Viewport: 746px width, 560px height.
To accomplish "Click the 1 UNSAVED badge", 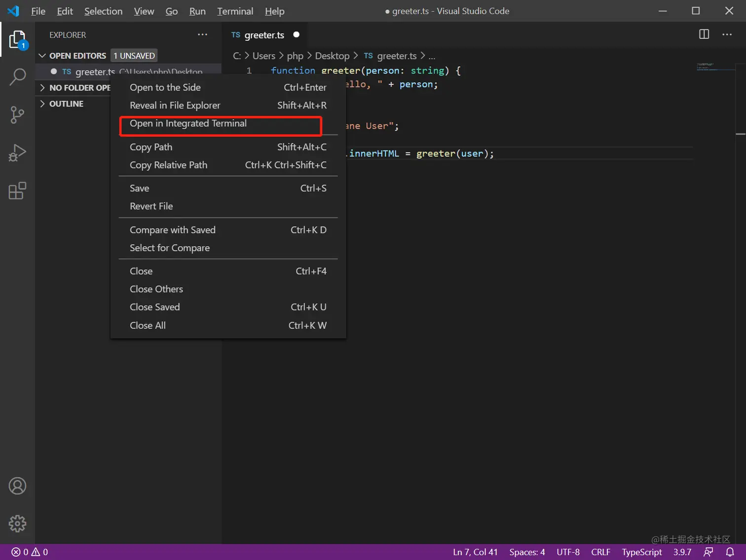I will coord(134,56).
